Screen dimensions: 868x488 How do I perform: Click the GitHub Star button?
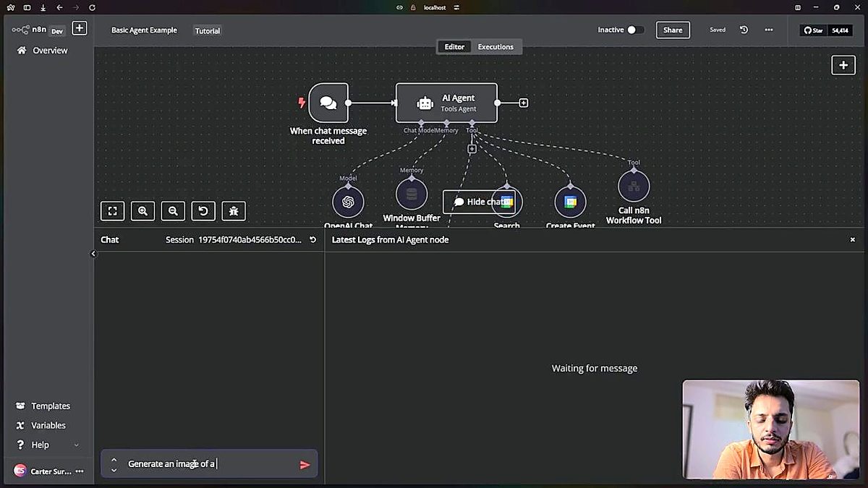click(x=814, y=30)
